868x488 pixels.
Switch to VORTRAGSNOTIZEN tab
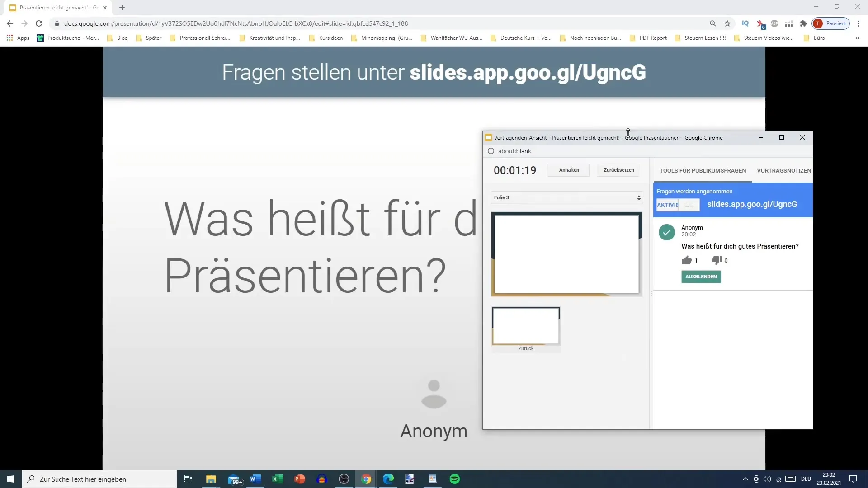784,171
